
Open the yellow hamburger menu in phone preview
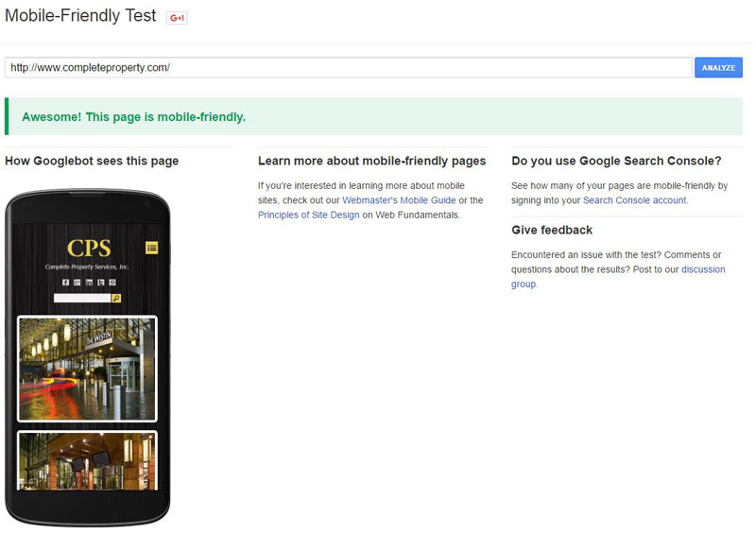pos(152,248)
